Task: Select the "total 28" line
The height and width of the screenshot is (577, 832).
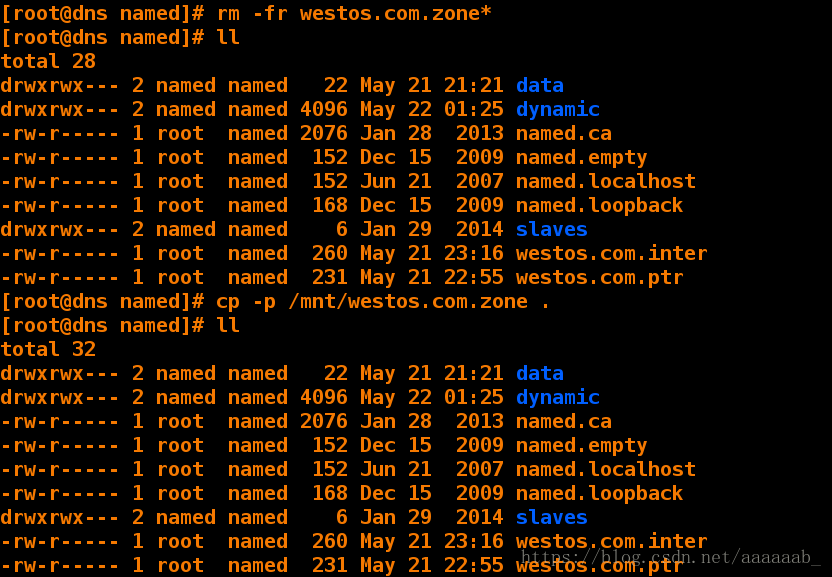Action: tap(48, 62)
